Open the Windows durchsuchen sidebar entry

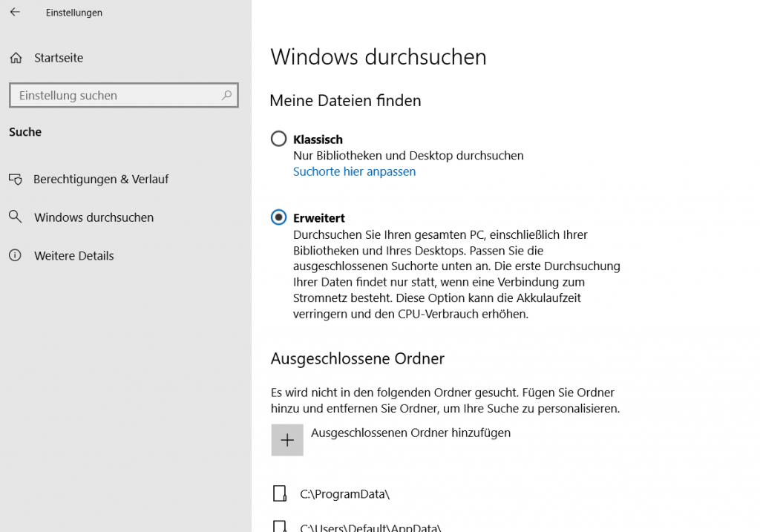pyautogui.click(x=94, y=217)
